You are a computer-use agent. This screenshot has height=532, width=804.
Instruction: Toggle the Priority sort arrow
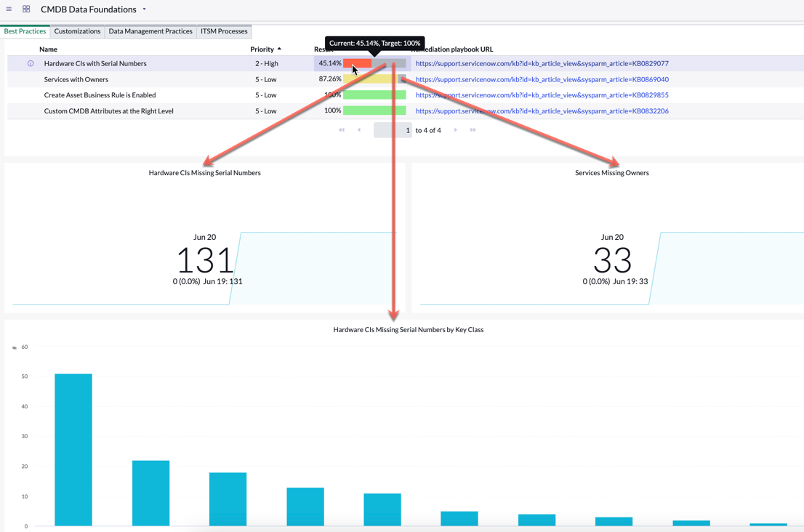point(279,49)
